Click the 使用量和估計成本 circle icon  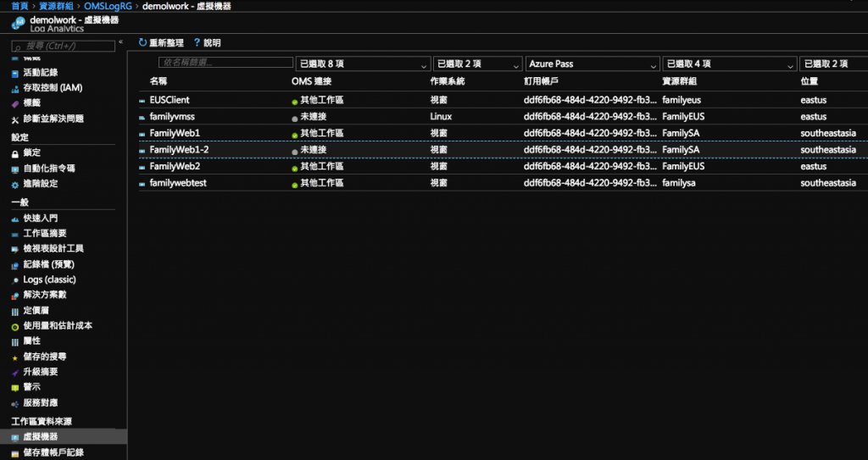[15, 327]
